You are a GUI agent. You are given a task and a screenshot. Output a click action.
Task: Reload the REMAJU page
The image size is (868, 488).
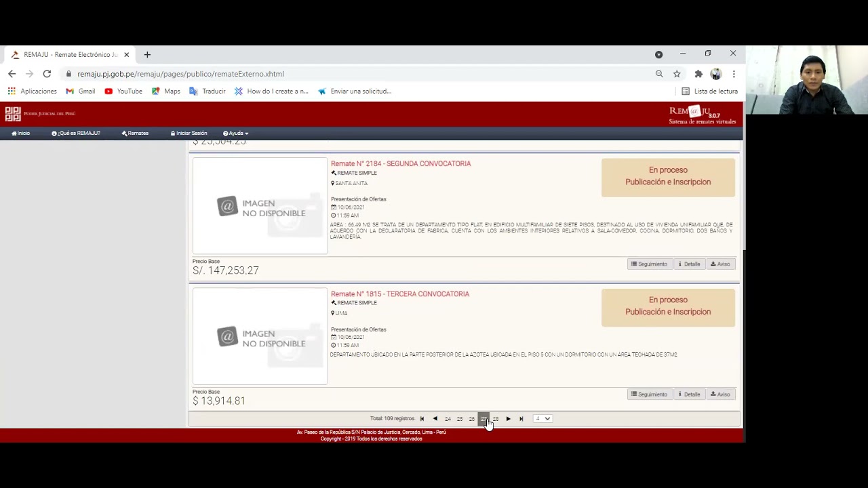pos(47,74)
